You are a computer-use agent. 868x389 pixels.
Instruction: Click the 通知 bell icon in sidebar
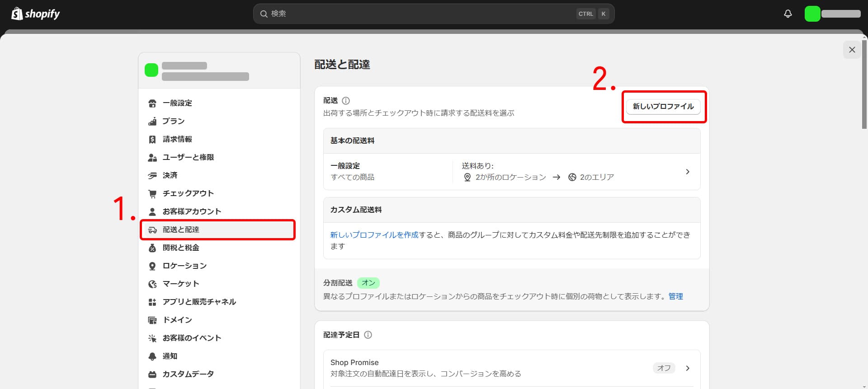[x=152, y=356]
